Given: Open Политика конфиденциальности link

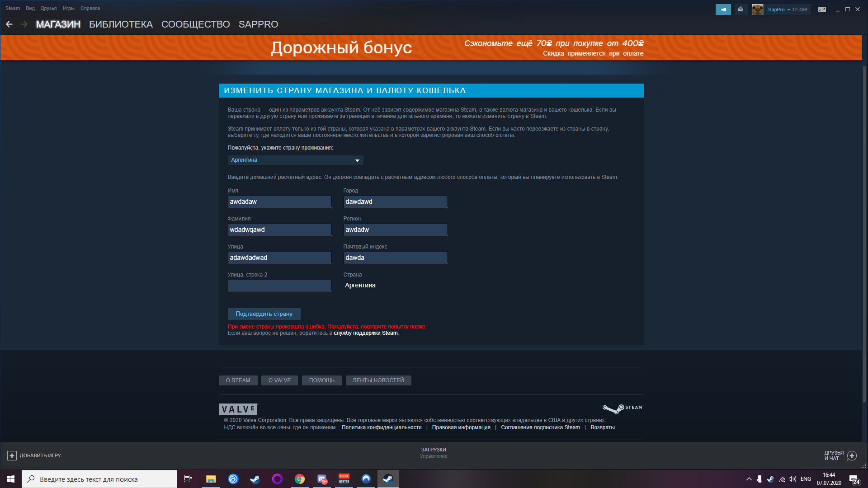Looking at the screenshot, I should pyautogui.click(x=382, y=427).
